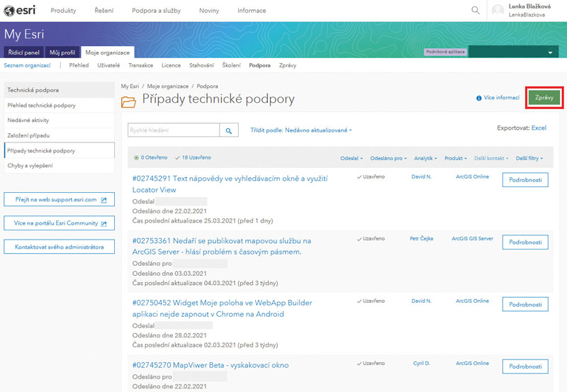Click ArcGIS GIS Server product link
567x392 pixels.
point(472,239)
